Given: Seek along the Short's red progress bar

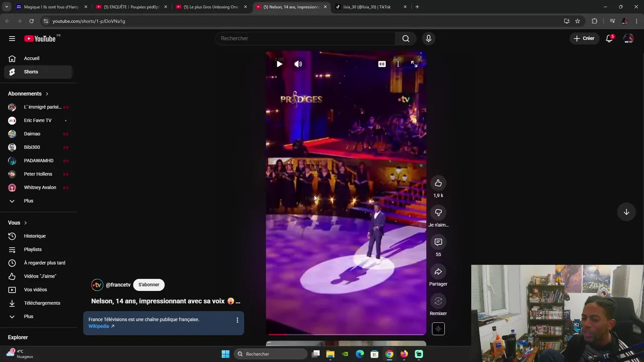Looking at the screenshot, I should (346, 334).
